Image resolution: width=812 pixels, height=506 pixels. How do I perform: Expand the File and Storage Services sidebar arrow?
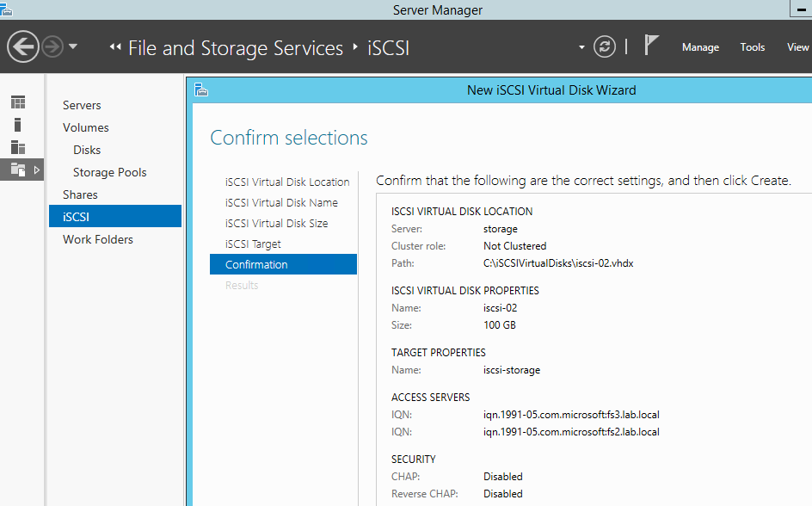pyautogui.click(x=36, y=170)
